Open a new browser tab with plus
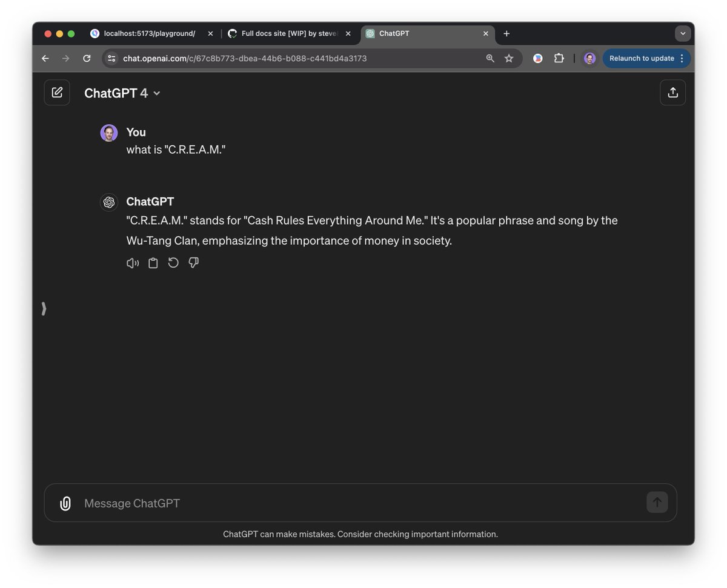The height and width of the screenshot is (588, 727). click(506, 34)
